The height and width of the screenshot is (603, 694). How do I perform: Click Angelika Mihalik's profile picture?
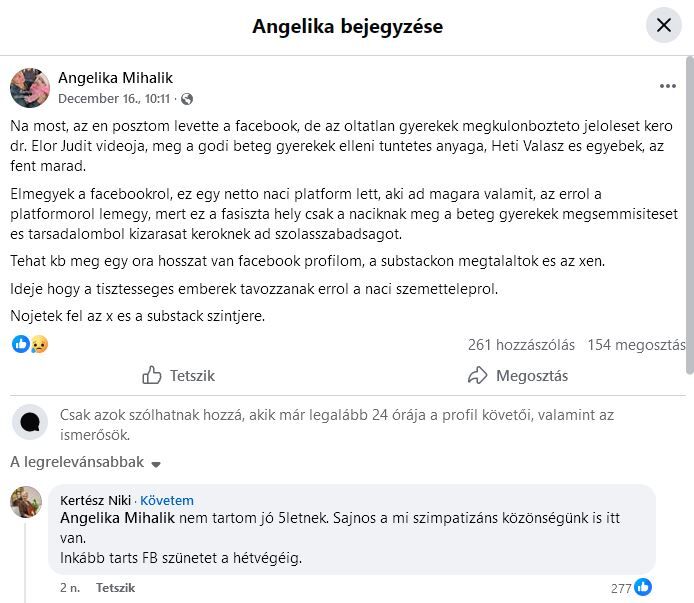pos(30,88)
